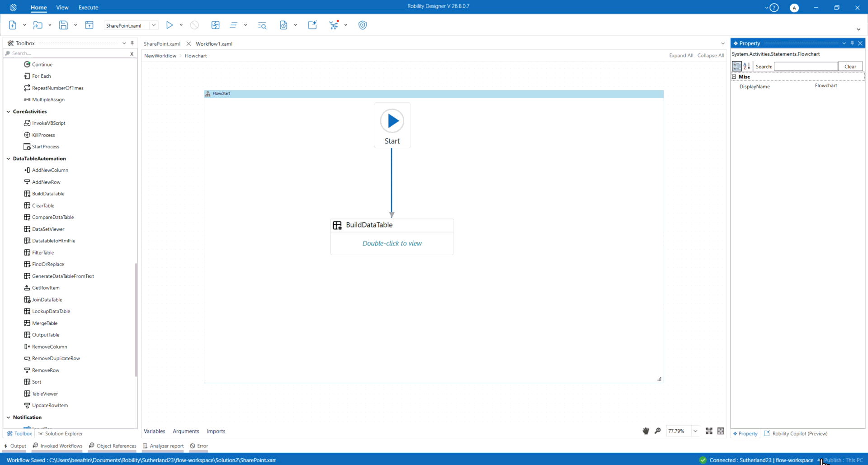Viewport: 868px width, 465px height.
Task: Open the Execute menu tab
Action: 88,7
